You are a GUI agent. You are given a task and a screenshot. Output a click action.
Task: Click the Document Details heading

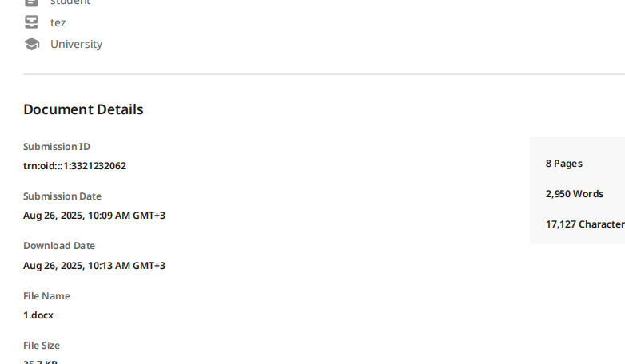click(x=83, y=109)
